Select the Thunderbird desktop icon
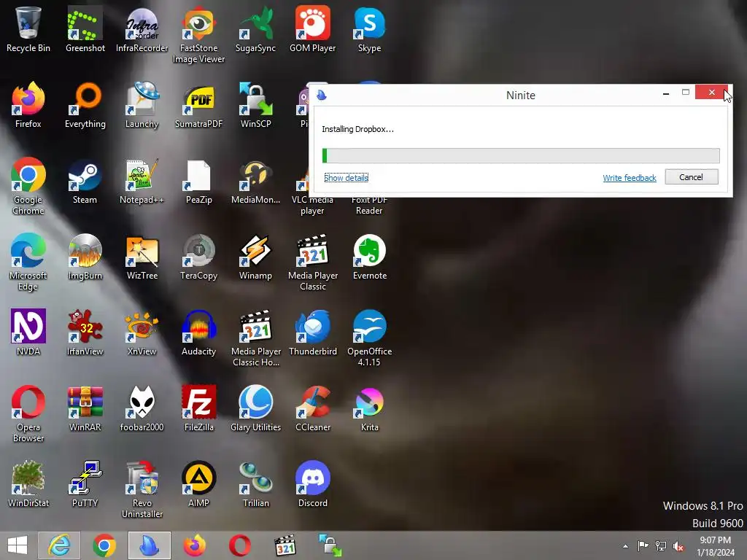The width and height of the screenshot is (747, 560). (x=312, y=332)
